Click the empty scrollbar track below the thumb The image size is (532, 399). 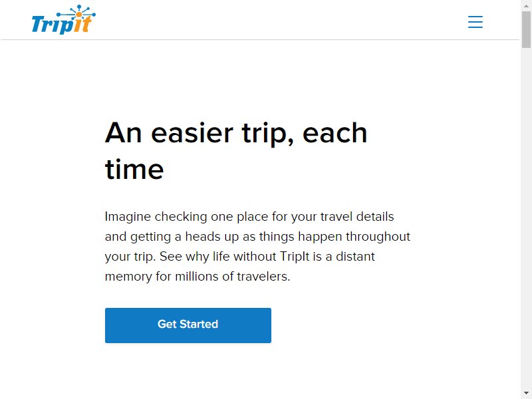(526, 217)
